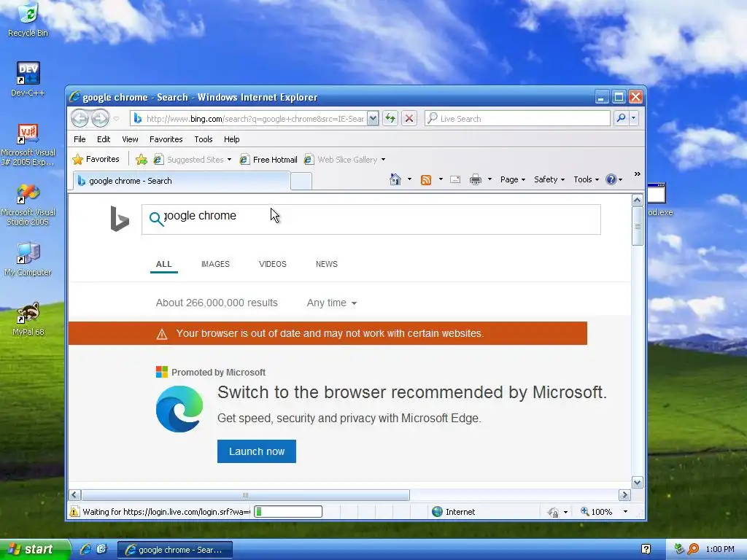The width and height of the screenshot is (747, 560).
Task: Select the Dev-C++ desktop shortcut
Action: click(28, 79)
